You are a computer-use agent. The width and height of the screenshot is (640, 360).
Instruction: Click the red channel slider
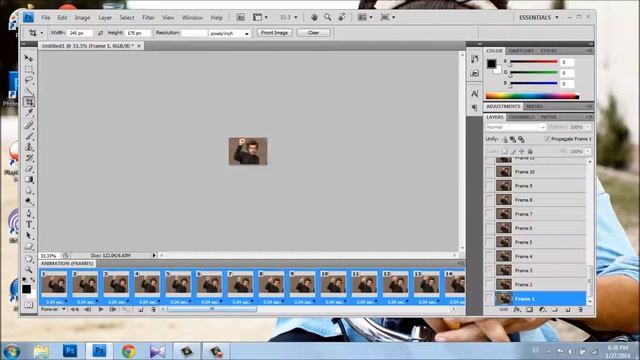(533, 62)
